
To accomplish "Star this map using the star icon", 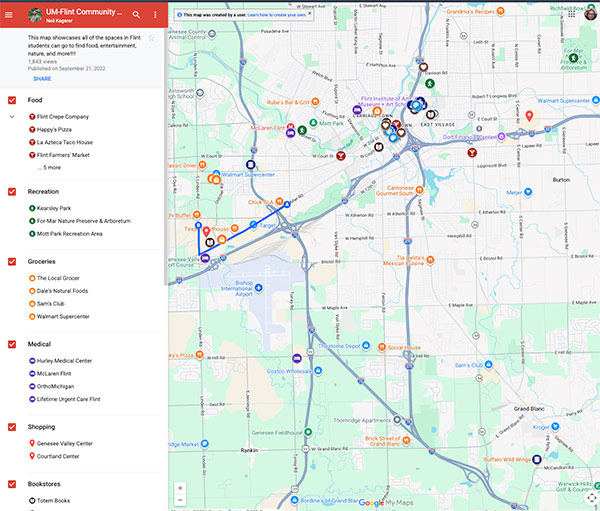I will pos(152,38).
